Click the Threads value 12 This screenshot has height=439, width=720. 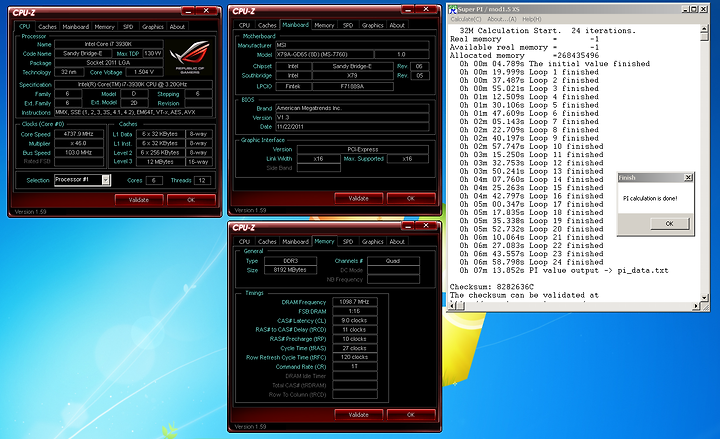[x=202, y=180]
